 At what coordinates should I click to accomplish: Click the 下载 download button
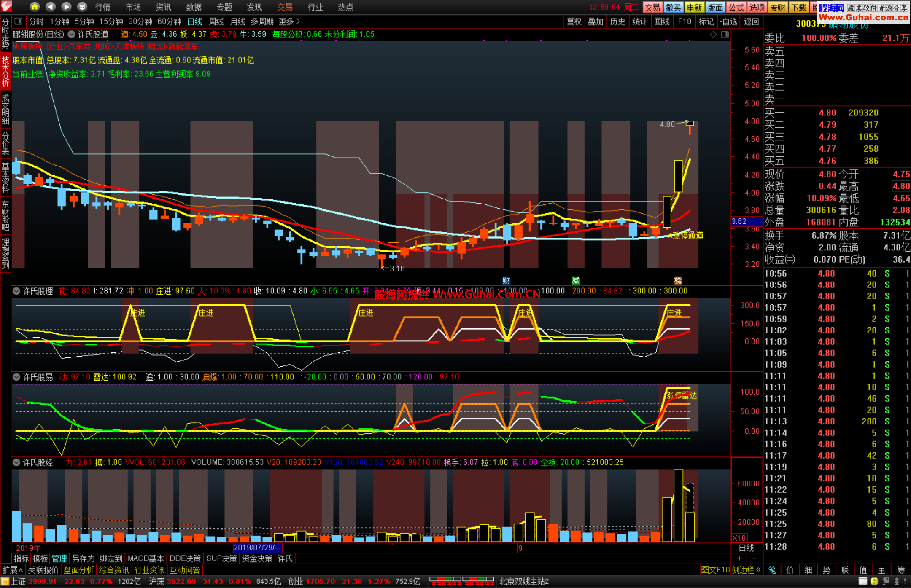(799, 7)
